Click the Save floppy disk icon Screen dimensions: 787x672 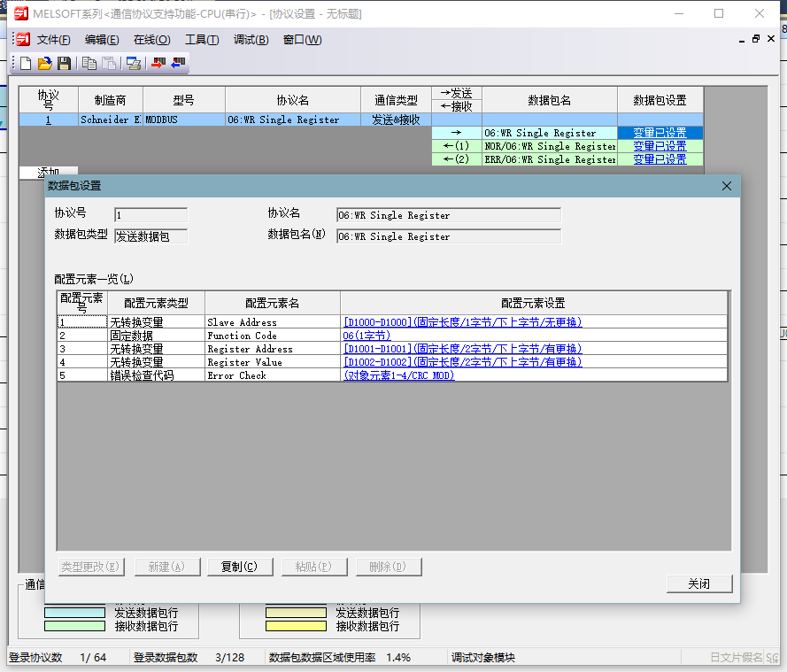(64, 63)
